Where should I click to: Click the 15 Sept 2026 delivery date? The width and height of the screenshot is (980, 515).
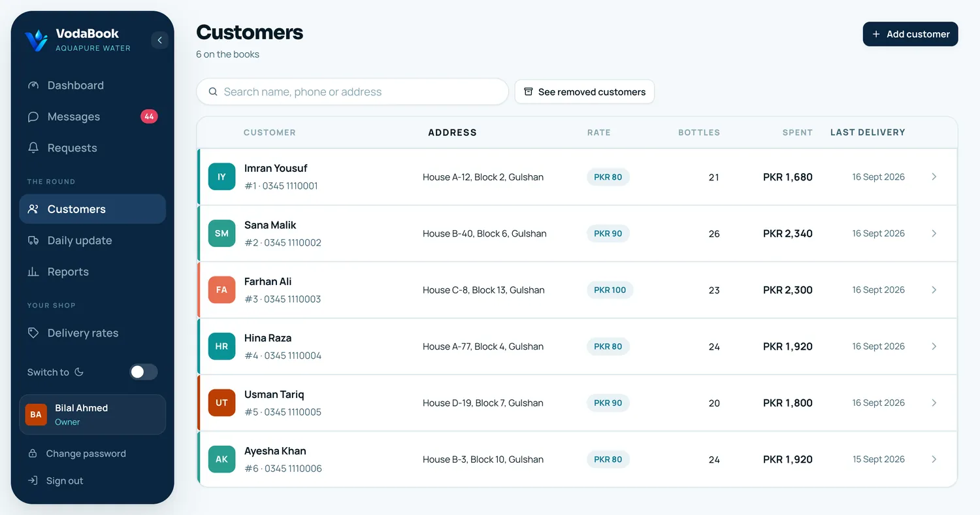tap(879, 459)
